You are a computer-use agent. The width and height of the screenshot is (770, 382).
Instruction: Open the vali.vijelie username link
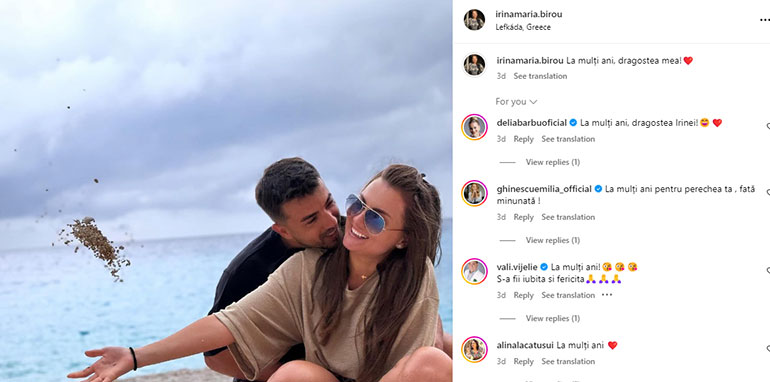point(517,267)
